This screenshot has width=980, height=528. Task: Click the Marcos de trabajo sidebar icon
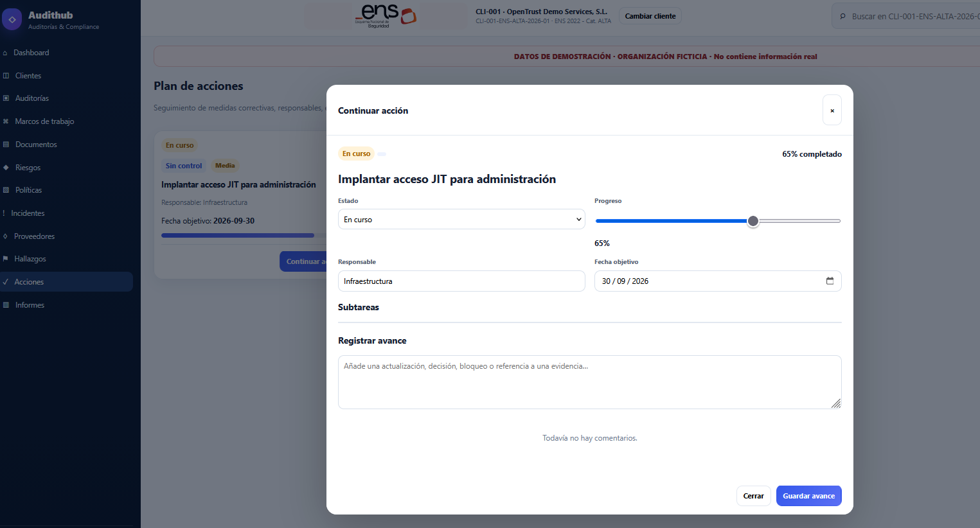click(x=6, y=121)
